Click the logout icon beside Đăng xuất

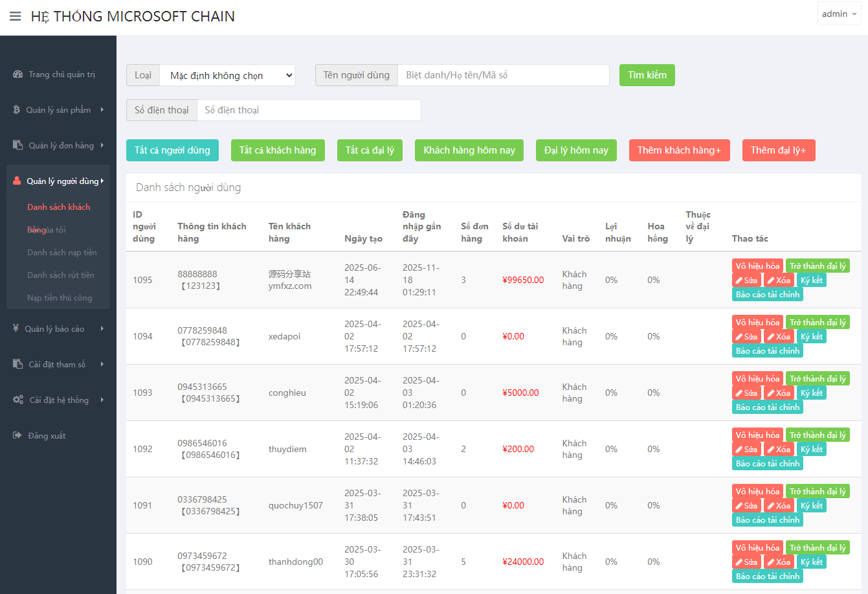(17, 435)
